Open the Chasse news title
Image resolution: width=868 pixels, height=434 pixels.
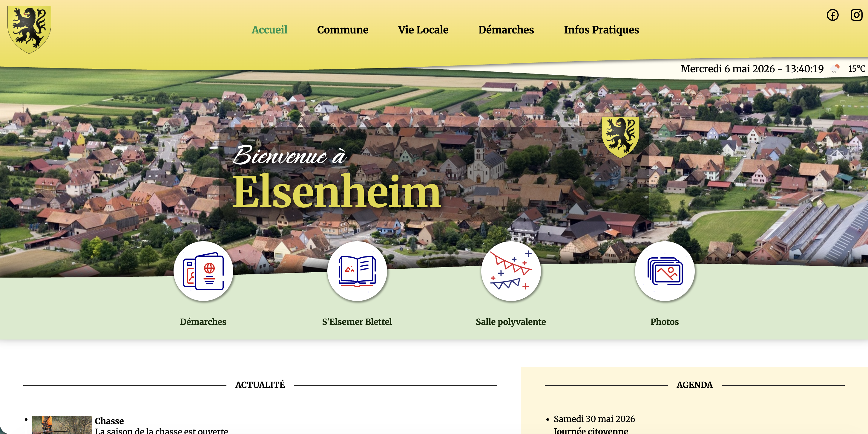tap(109, 421)
